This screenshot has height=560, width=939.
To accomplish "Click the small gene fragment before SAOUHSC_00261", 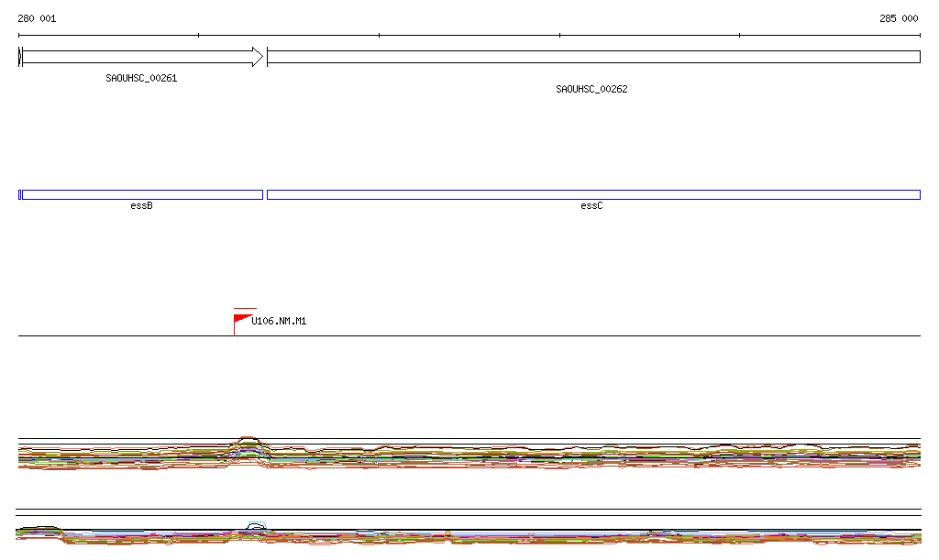I will click(x=19, y=57).
